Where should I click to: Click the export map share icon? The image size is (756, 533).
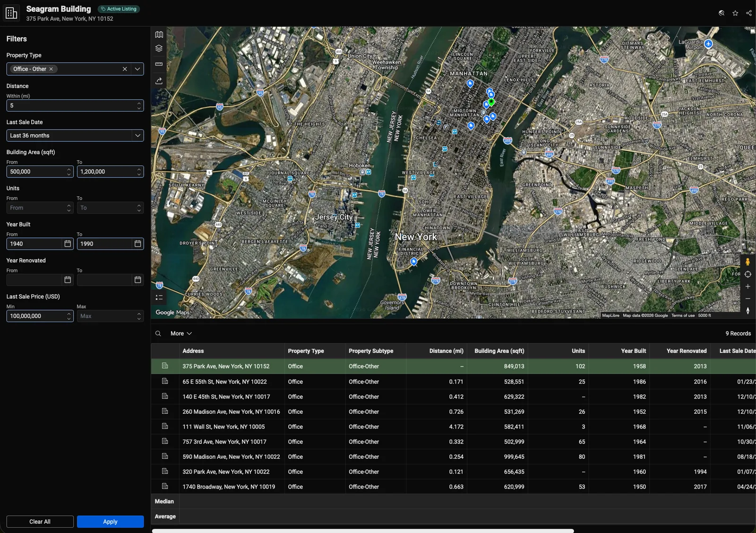[x=159, y=81]
